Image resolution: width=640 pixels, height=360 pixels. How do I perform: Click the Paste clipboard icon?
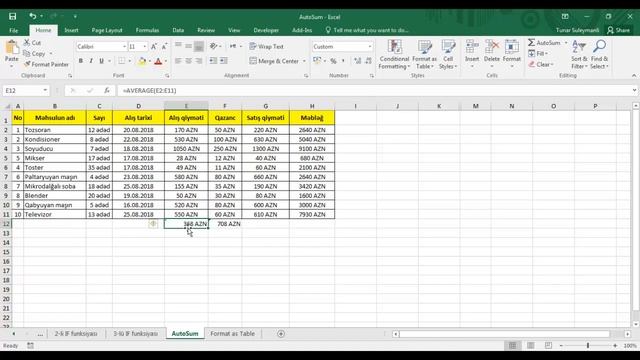12,48
